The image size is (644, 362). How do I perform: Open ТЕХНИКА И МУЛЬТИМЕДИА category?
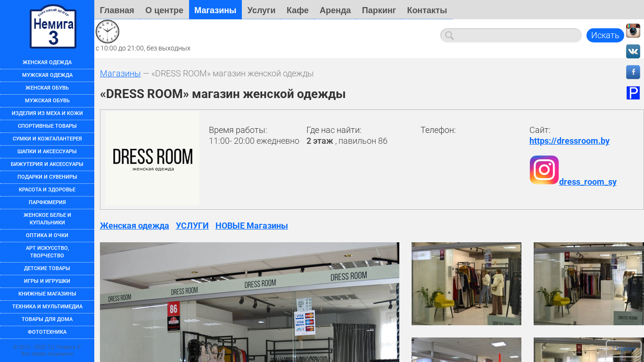47,307
